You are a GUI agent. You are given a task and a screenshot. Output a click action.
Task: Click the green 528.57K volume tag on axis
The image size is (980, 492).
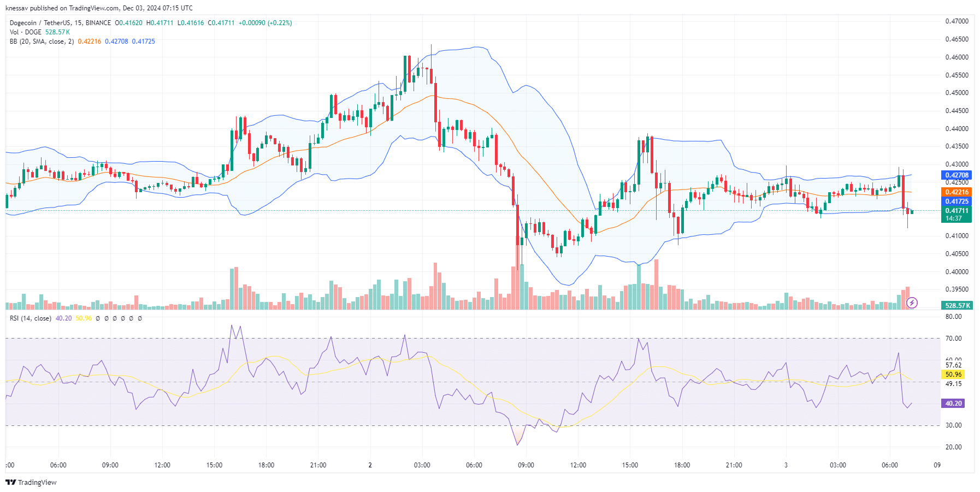click(x=957, y=306)
